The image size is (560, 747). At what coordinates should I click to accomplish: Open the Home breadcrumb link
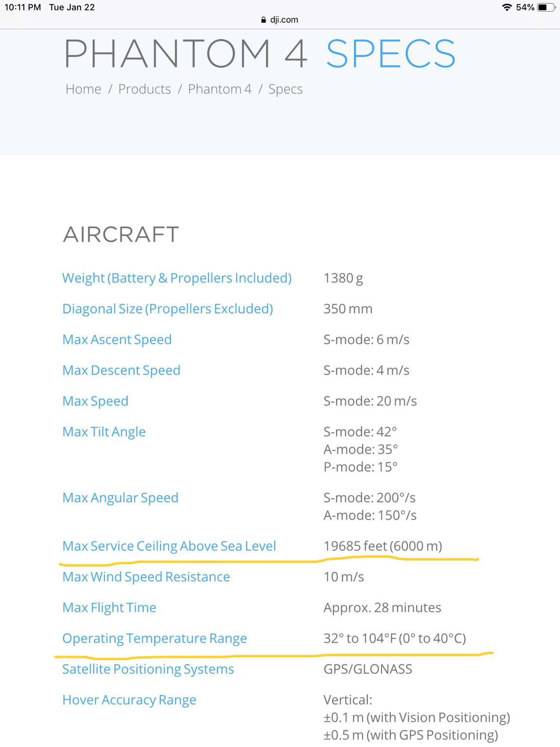pyautogui.click(x=83, y=89)
